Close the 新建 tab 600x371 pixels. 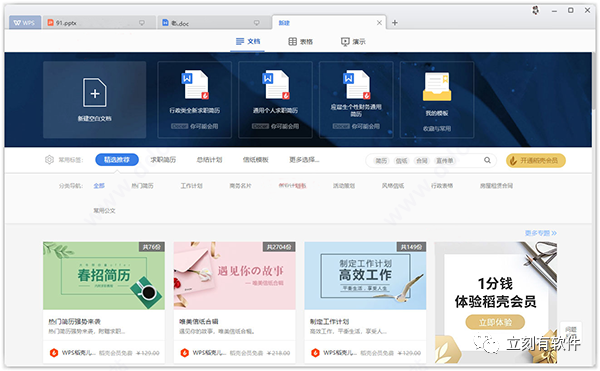tap(379, 23)
